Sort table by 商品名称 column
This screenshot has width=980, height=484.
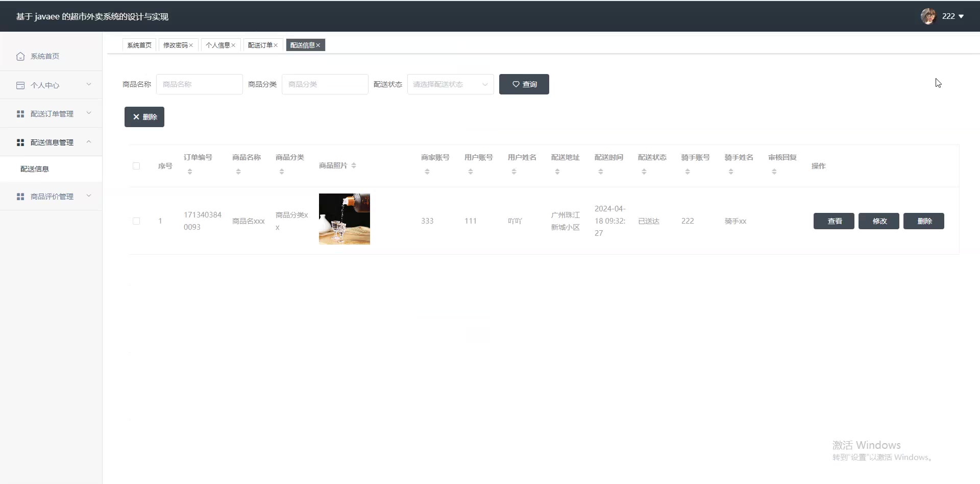tap(238, 172)
